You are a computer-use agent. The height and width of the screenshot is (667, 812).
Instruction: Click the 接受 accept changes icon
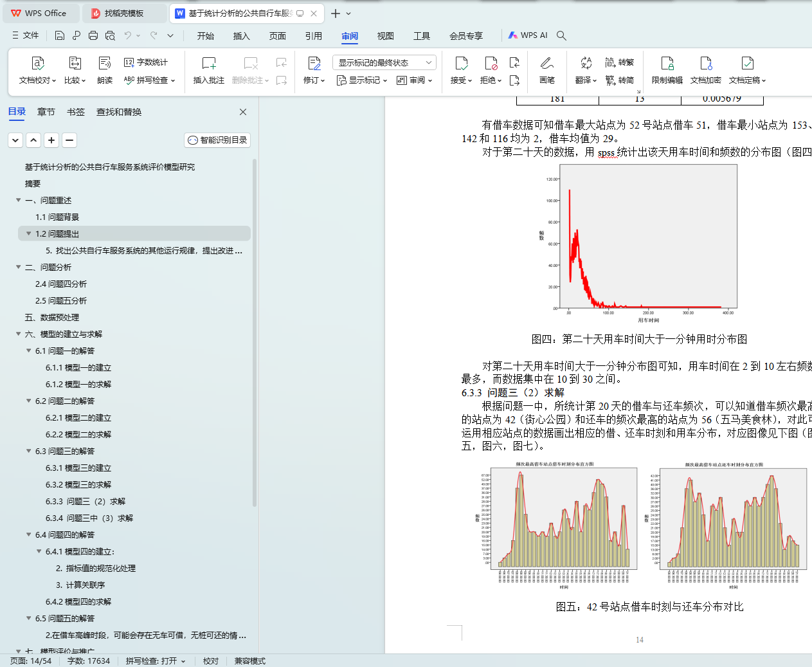pos(462,63)
